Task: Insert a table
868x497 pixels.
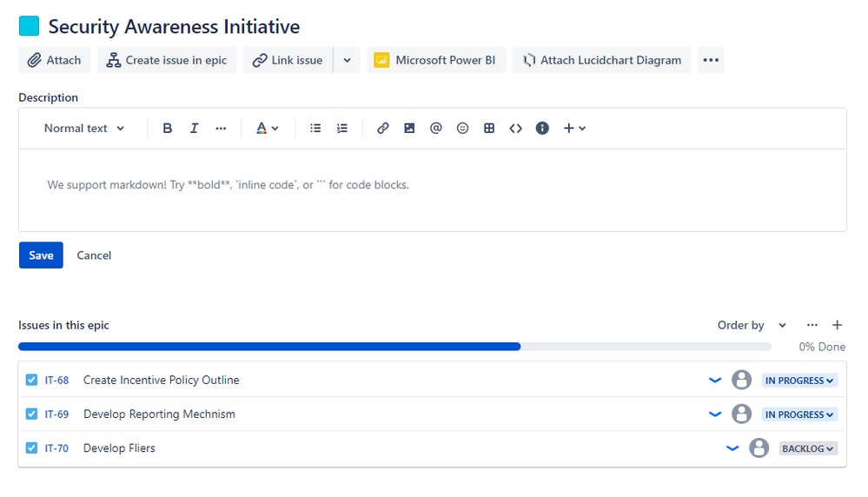Action: tap(489, 129)
